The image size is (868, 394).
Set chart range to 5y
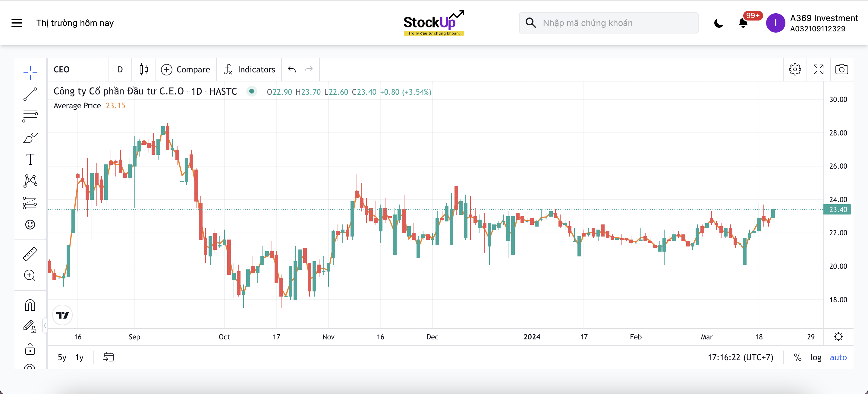tap(62, 357)
